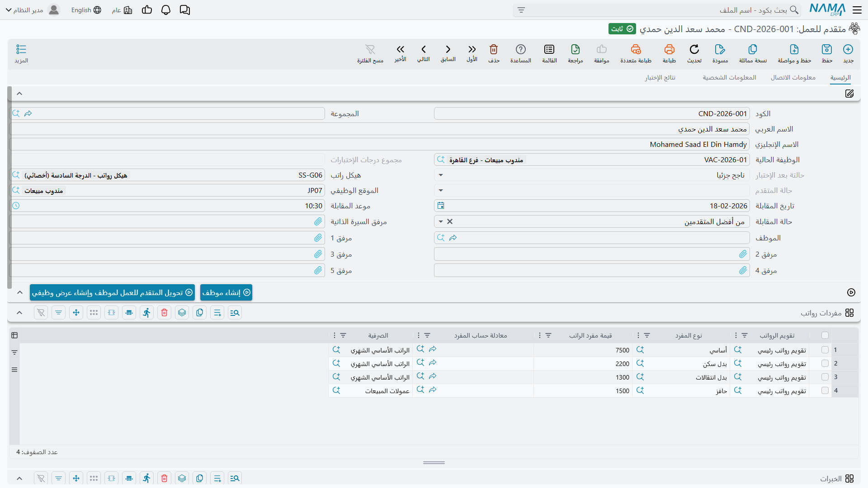Click the تحديث refresh icon
This screenshot has height=488, width=868.
pos(694,49)
